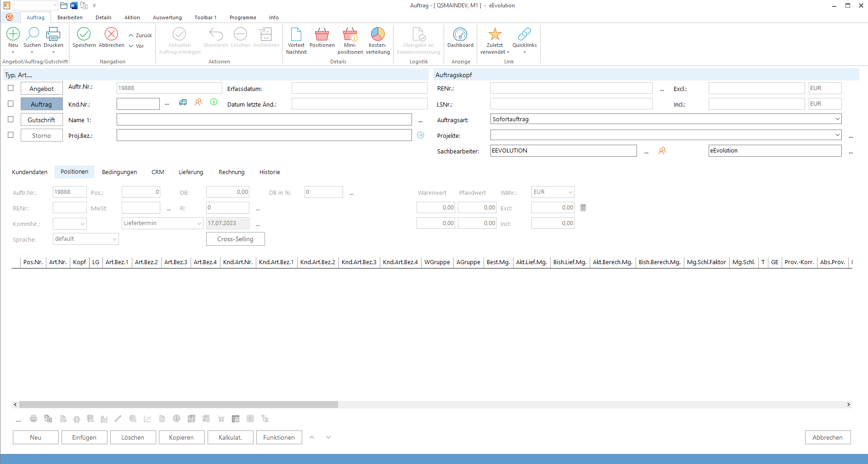This screenshot has width=868, height=464.
Task: Click the bottom toolbar printer icon
Action: point(34,419)
